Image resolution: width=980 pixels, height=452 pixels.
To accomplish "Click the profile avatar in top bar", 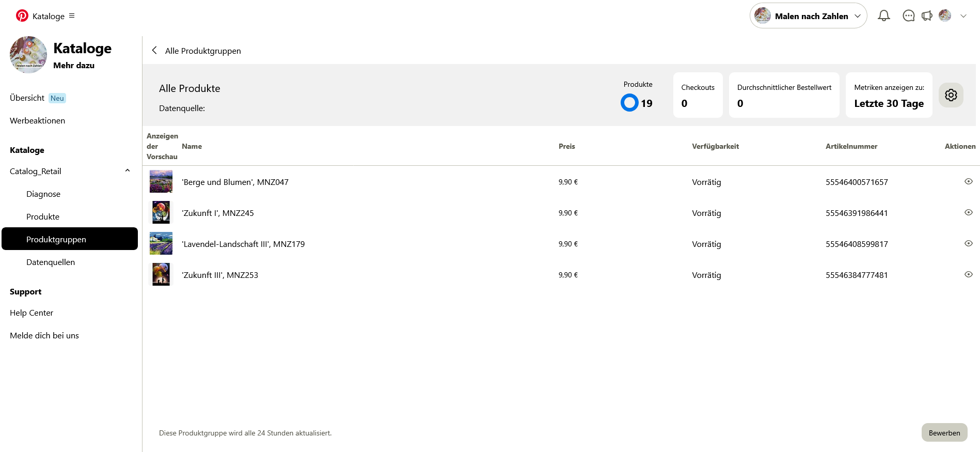I will (x=945, y=15).
